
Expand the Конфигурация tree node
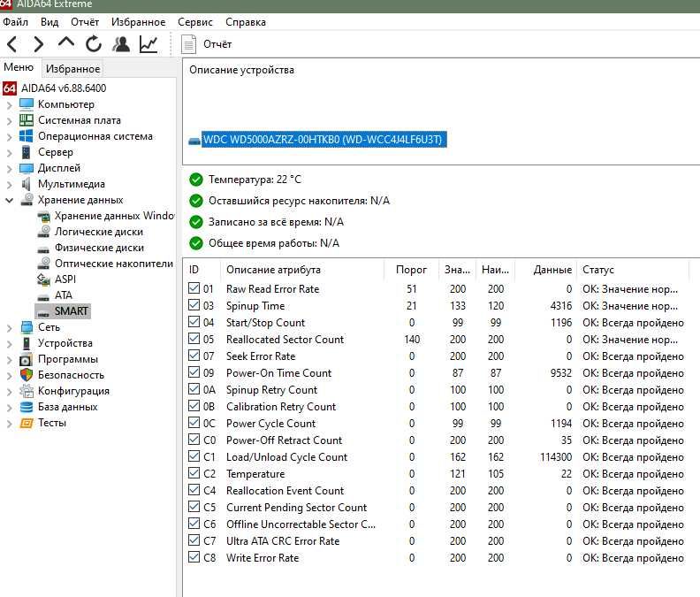(x=10, y=392)
